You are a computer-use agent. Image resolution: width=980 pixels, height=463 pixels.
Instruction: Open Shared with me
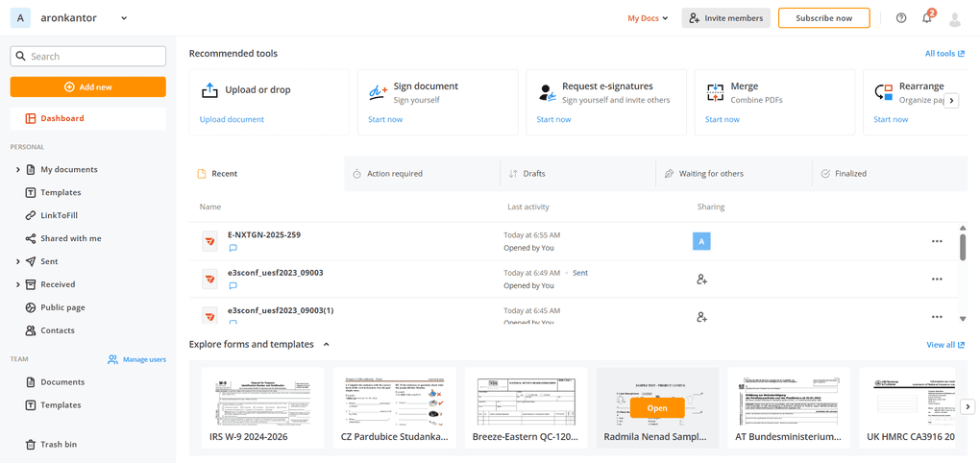coord(71,238)
